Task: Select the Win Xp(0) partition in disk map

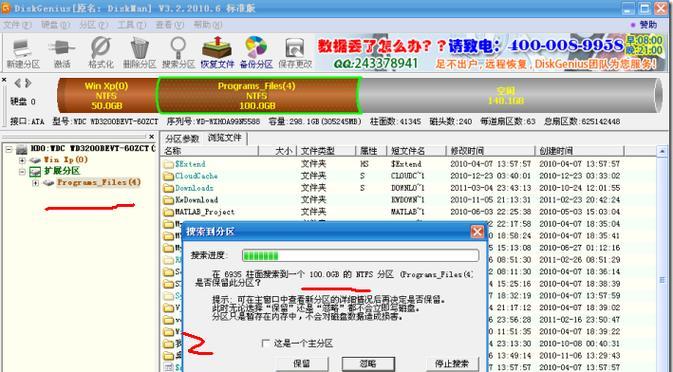Action: tap(106, 96)
